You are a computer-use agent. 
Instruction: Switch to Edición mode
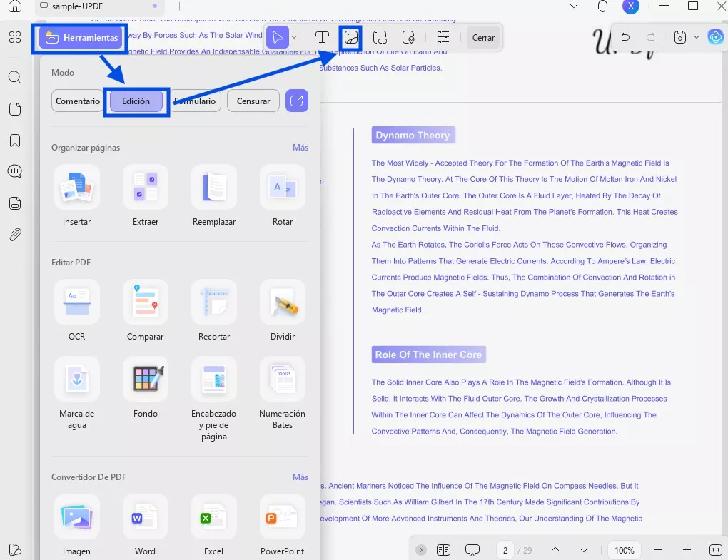136,101
